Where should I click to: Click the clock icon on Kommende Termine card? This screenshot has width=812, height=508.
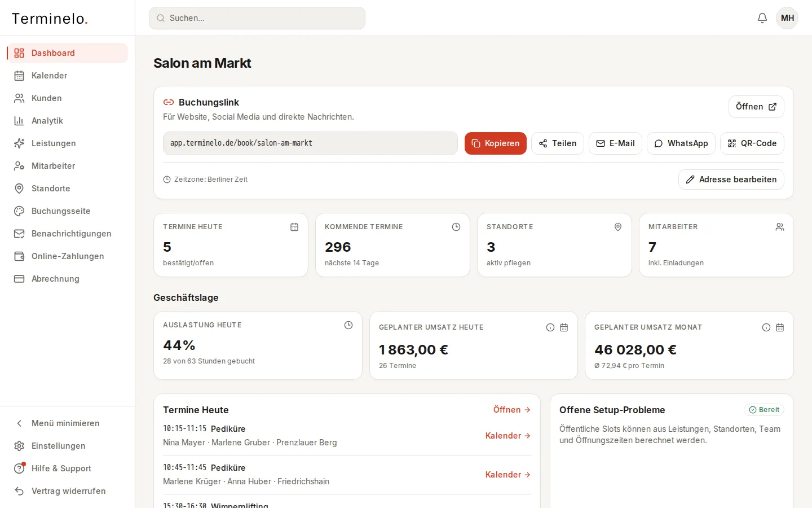click(456, 227)
